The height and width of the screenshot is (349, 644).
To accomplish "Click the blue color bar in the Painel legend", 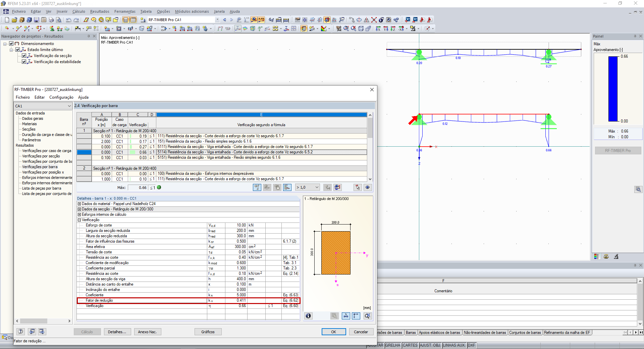I will (x=613, y=89).
